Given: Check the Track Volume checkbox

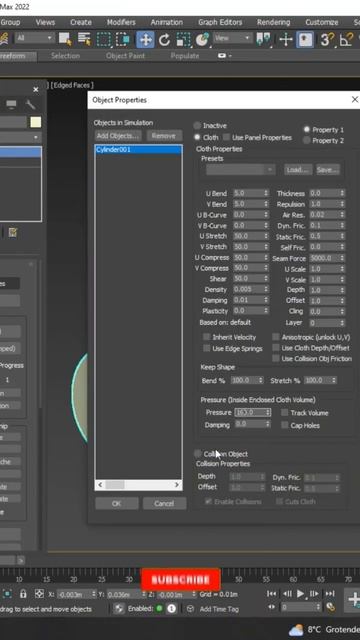Looking at the screenshot, I should (284, 413).
